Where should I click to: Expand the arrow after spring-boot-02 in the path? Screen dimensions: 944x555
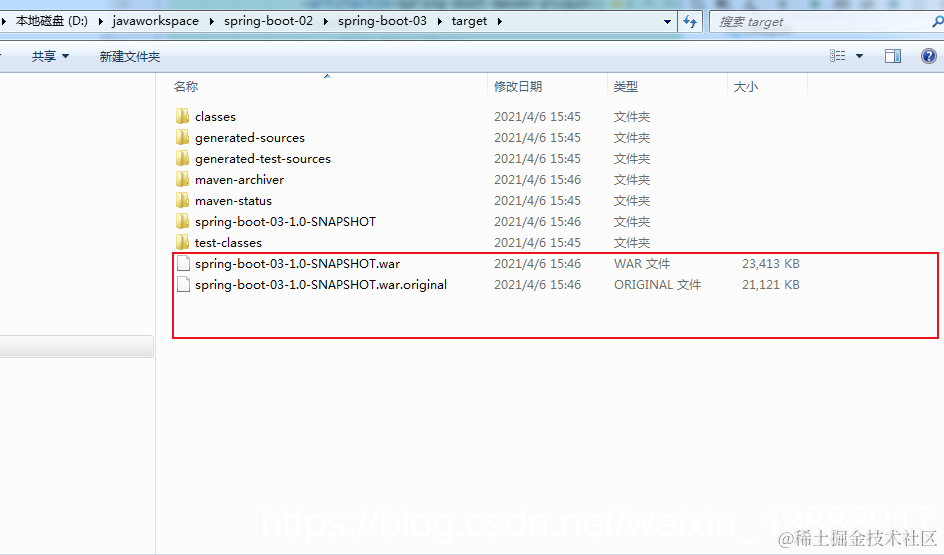(326, 21)
